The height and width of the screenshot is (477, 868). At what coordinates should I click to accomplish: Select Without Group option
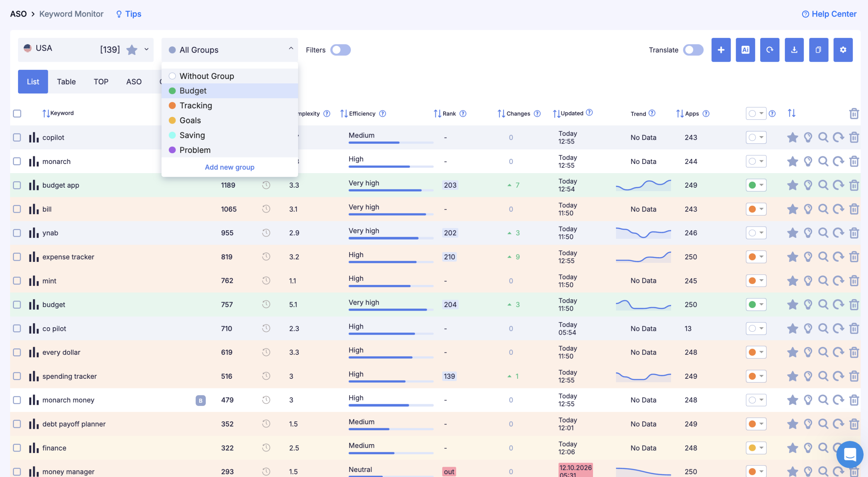(x=230, y=76)
